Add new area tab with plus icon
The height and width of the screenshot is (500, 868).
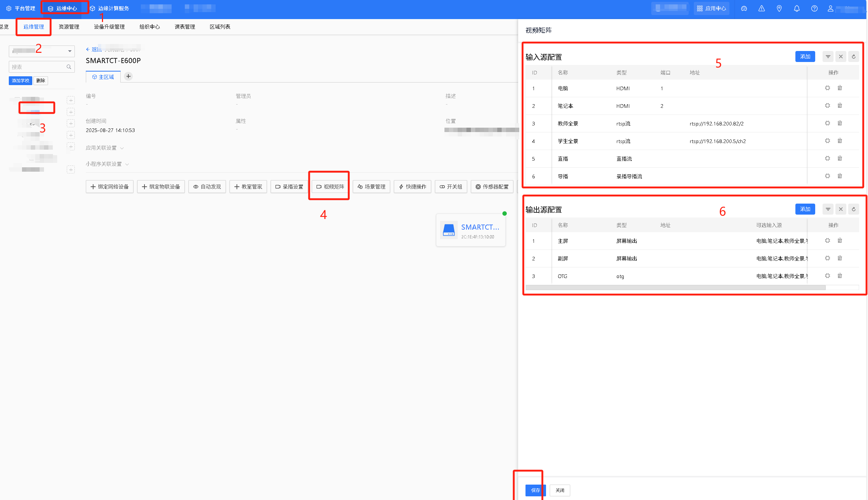[128, 76]
